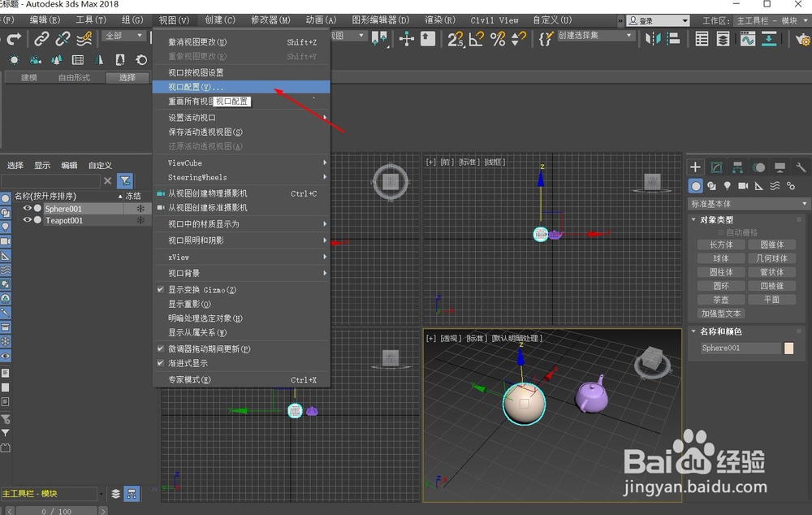This screenshot has height=515, width=812.
Task: Click the 加强型文本 button
Action: tap(721, 314)
